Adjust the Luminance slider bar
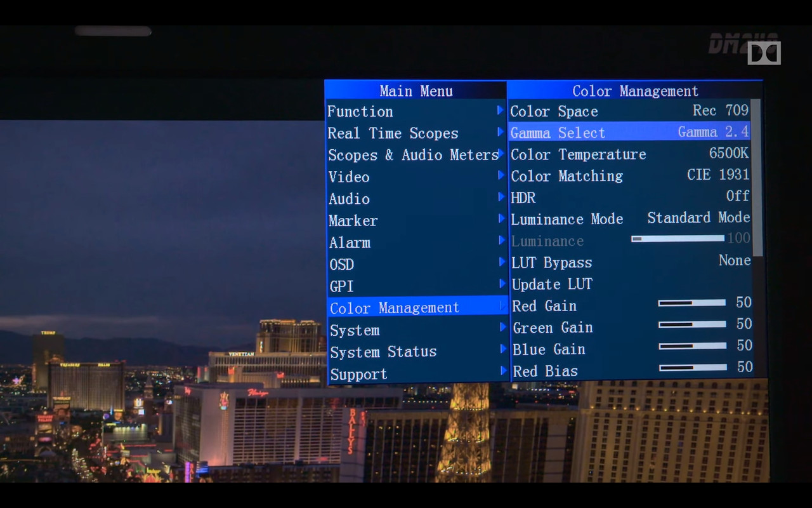 coord(678,239)
